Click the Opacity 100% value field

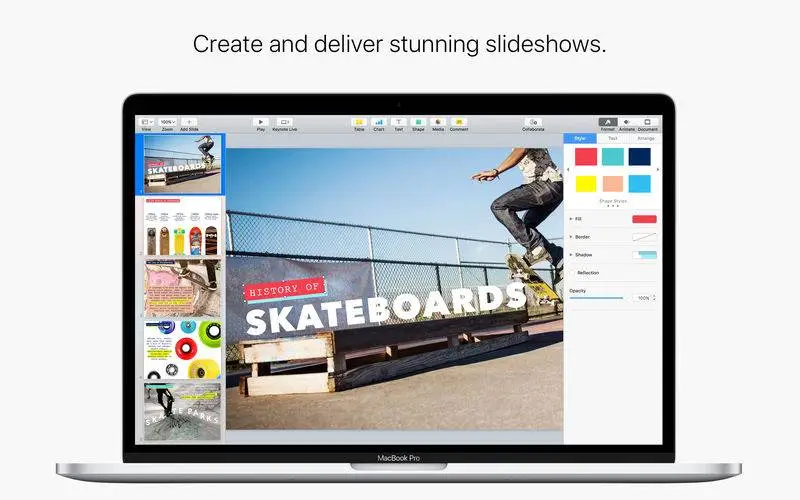point(642,297)
